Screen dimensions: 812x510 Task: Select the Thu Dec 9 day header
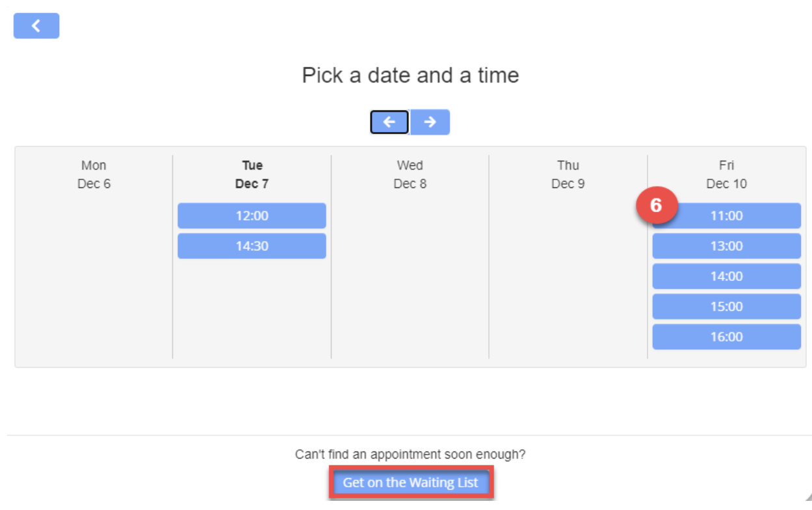568,174
